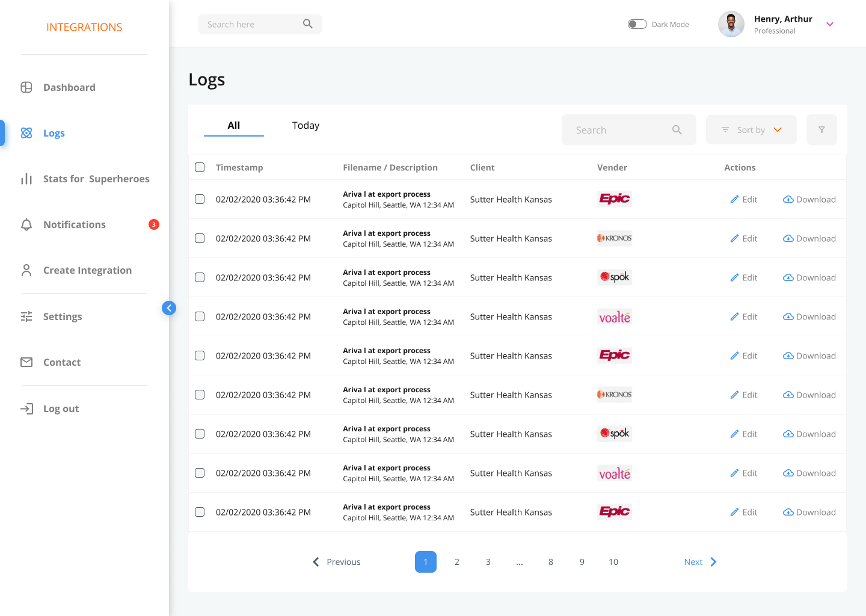Switch to the Today tab
This screenshot has width=866, height=616.
pos(306,125)
